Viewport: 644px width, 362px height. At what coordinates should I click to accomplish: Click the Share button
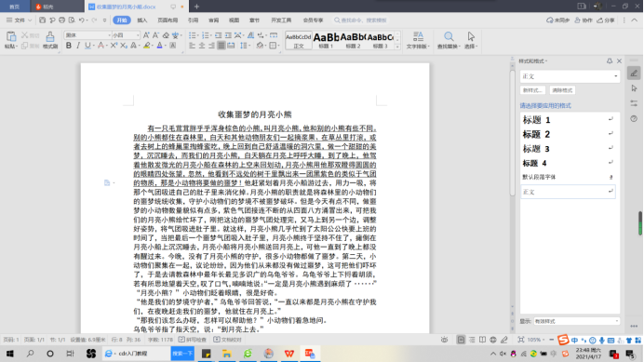tap(606, 20)
